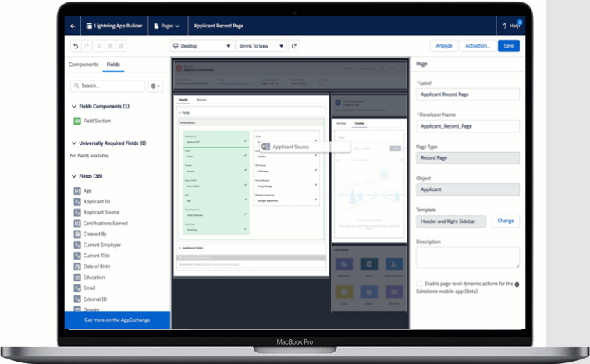Click the Description text area
Screen dimensions: 590x364
pyautogui.click(x=467, y=257)
